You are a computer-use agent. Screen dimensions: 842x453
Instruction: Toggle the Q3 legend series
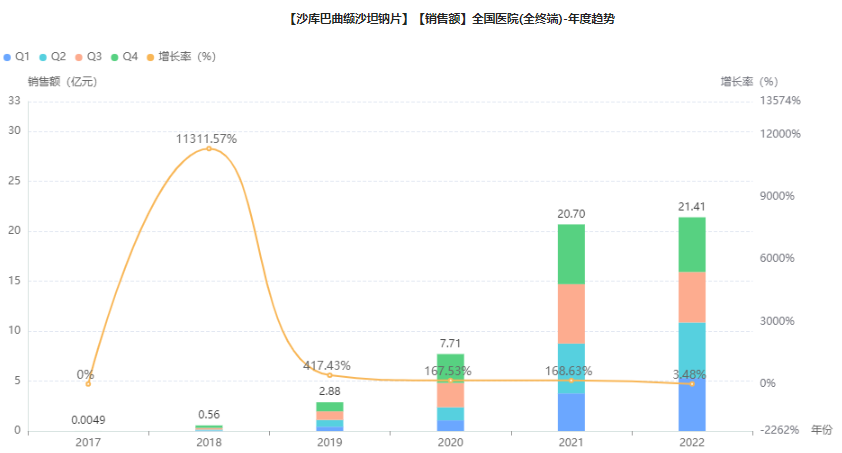tap(90, 56)
